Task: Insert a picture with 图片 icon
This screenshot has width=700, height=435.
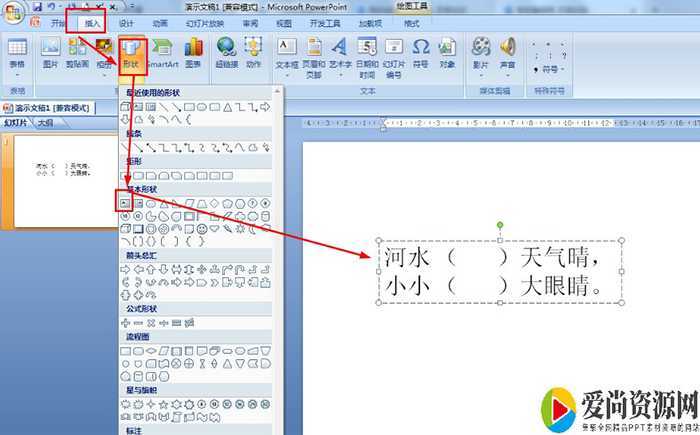Action: click(x=50, y=52)
